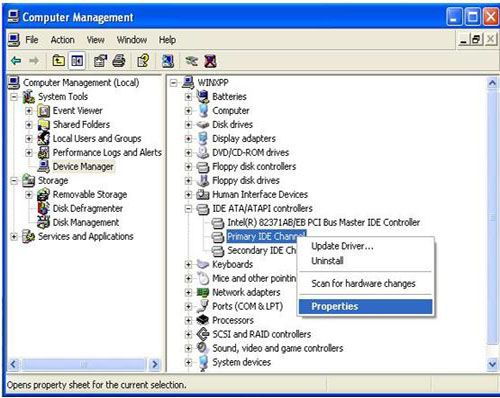Collapse the WINXPP root node
This screenshot has height=398, width=500.
[x=173, y=83]
